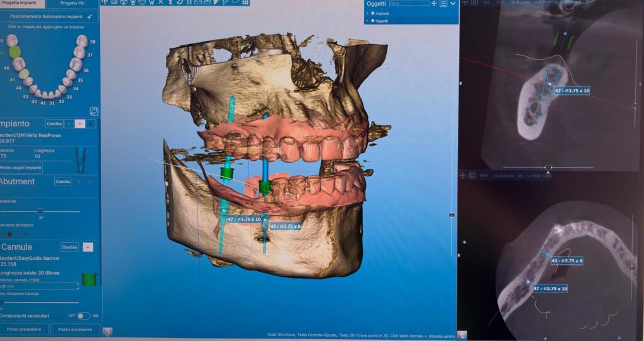Click the green cannula preview image
This screenshot has width=644, height=341.
click(89, 279)
